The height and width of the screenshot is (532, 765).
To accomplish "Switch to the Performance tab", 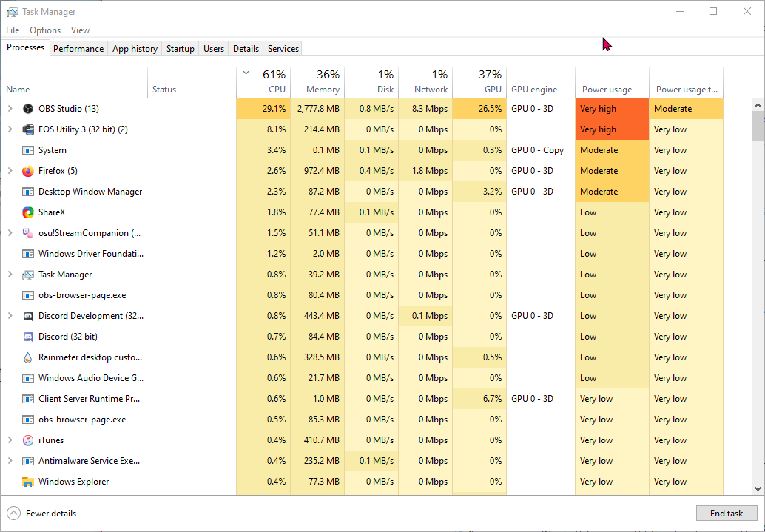I will [x=78, y=49].
